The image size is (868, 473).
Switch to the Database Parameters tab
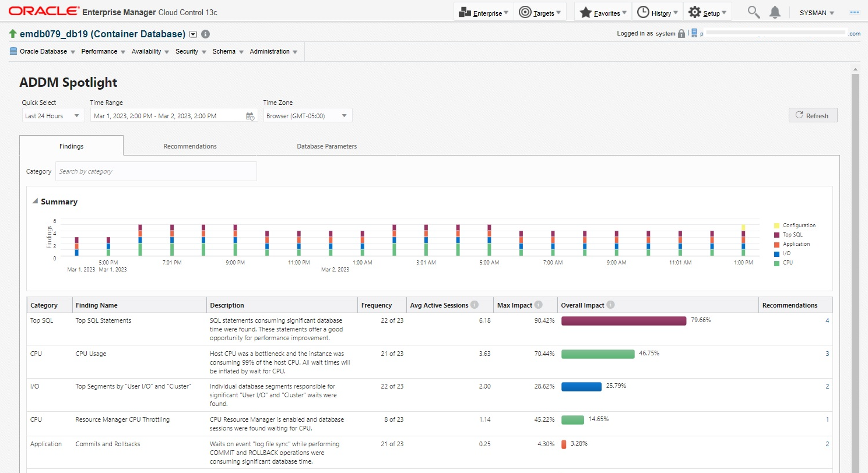[326, 146]
